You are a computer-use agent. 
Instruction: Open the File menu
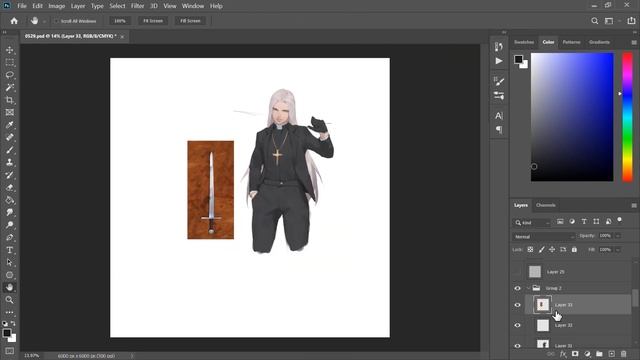tap(22, 6)
